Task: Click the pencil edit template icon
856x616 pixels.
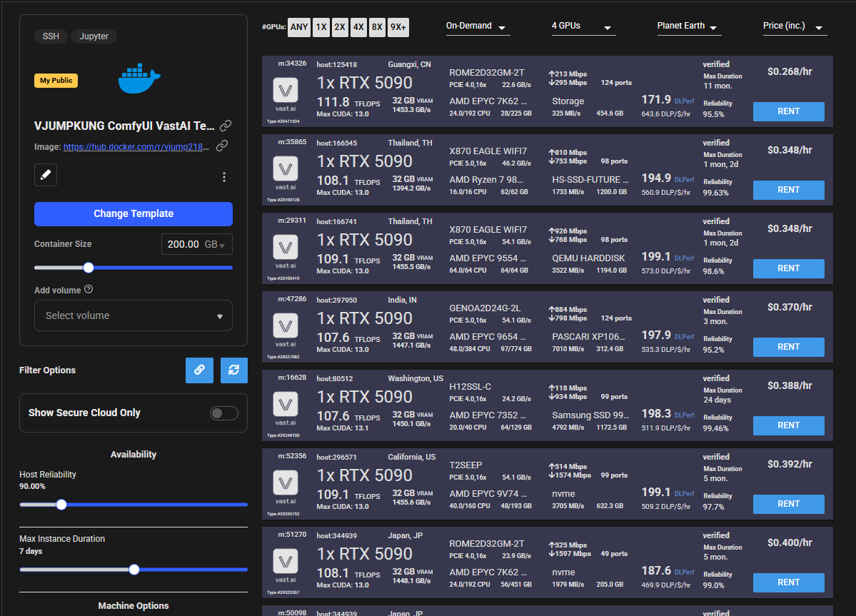Action: (x=46, y=175)
